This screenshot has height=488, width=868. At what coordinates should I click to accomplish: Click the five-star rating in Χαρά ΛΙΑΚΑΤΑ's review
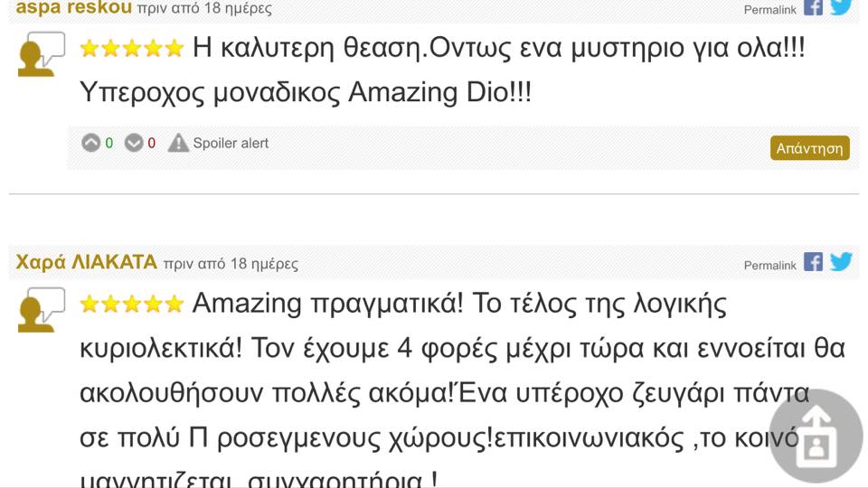click(132, 304)
